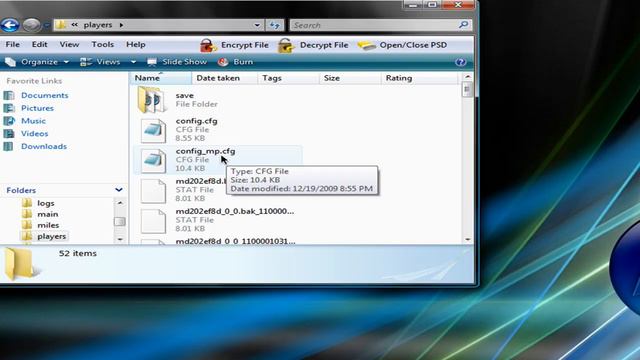
Task: Select the players folder in tree
Action: pyautogui.click(x=51, y=236)
